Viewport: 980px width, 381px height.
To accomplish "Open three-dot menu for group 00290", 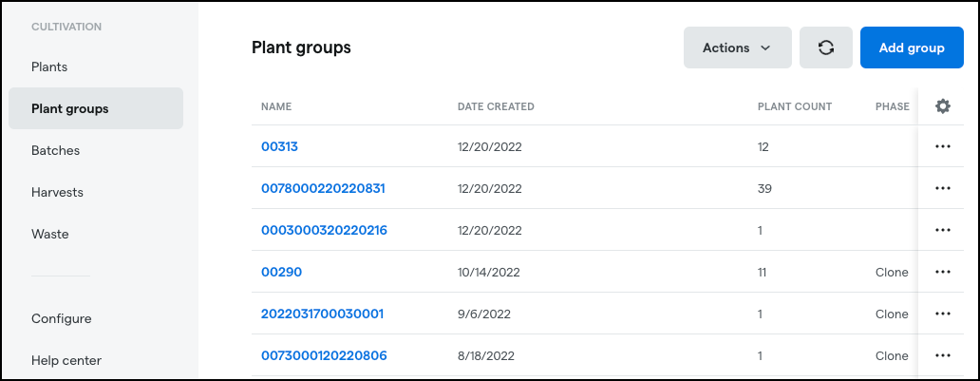I will coord(943,272).
